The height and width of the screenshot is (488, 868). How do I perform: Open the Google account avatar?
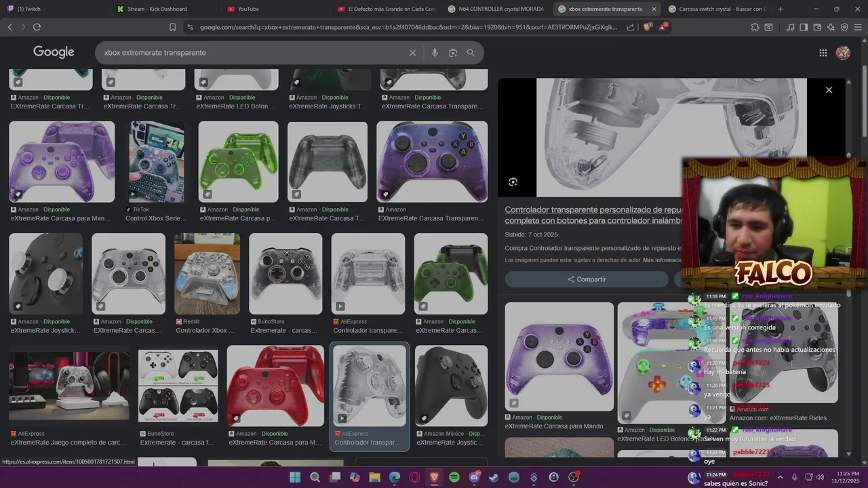point(843,53)
